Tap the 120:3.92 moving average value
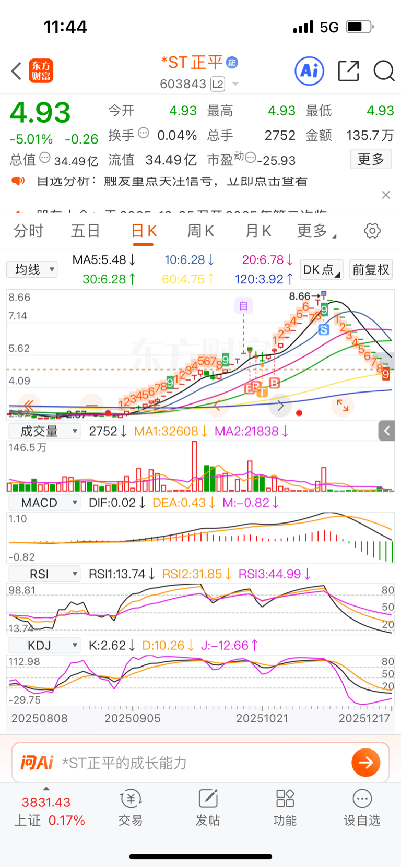401x868 pixels. pyautogui.click(x=264, y=279)
